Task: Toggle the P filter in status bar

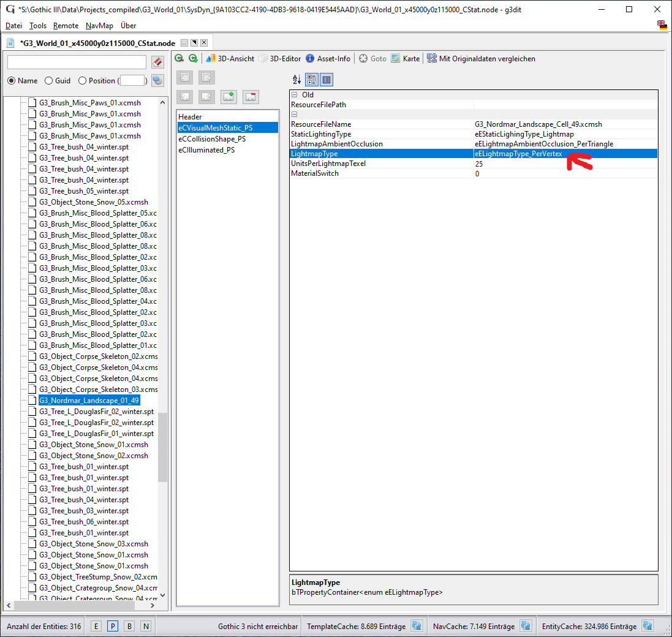Action: coord(113,626)
